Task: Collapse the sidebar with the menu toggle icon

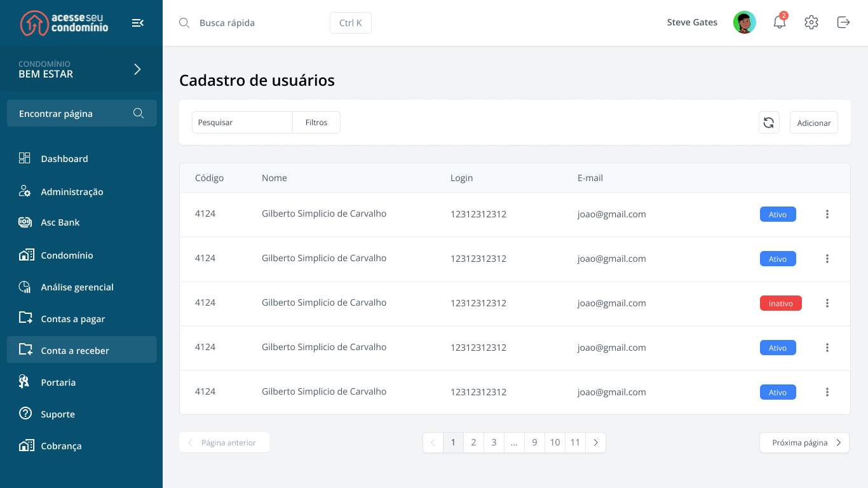Action: (x=138, y=23)
